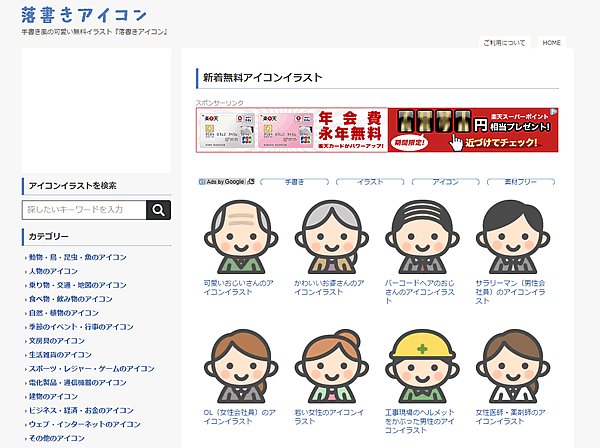Screen dimensions: 600x448
Task: Open the Rakuten card banner advertisement
Action: pyautogui.click(x=377, y=130)
